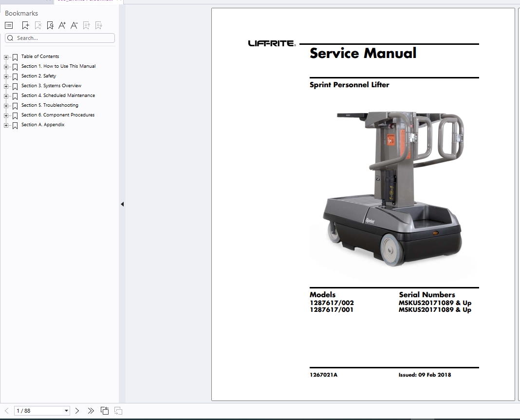Expand Section 2. Safety bookmark
520x420 pixels.
5,76
